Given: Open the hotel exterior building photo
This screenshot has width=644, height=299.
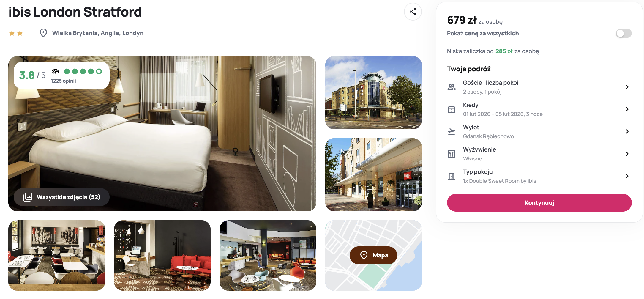Looking at the screenshot, I should coord(373,93).
